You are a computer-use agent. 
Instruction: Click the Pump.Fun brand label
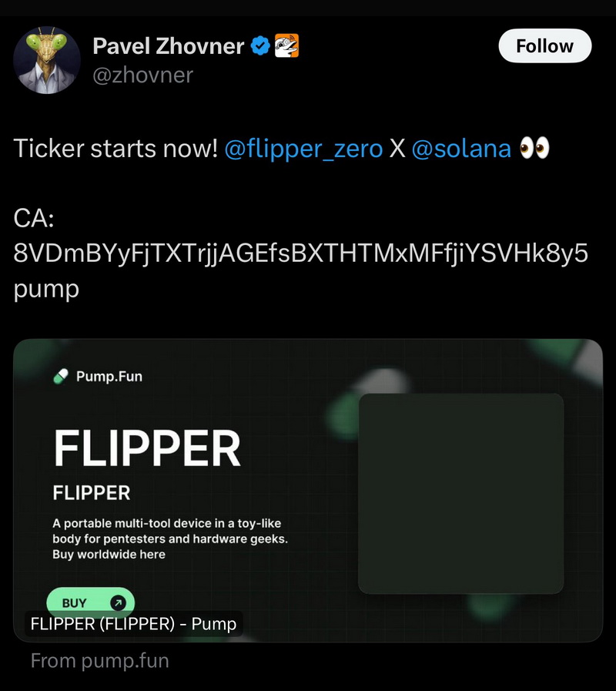click(x=109, y=377)
